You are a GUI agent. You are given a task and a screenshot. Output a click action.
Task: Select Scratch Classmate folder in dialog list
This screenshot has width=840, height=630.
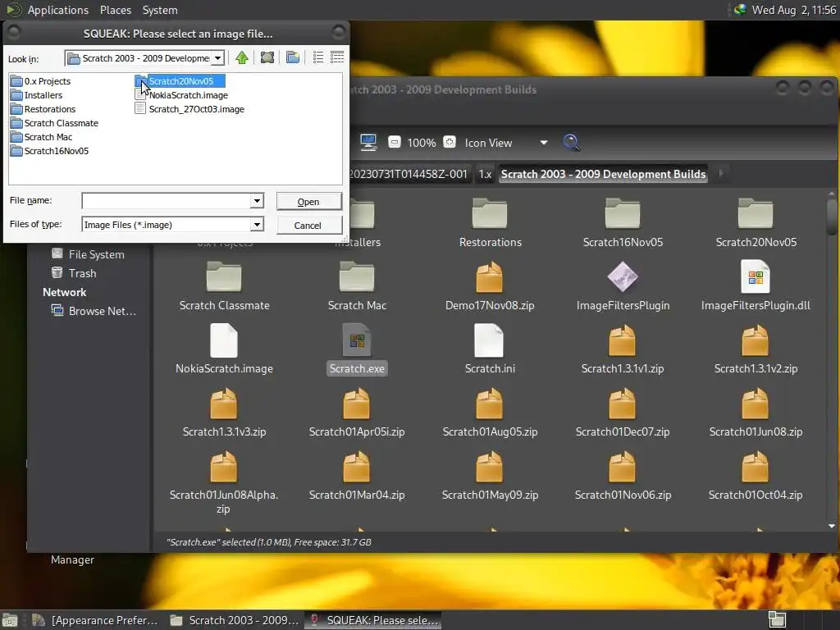click(55, 123)
